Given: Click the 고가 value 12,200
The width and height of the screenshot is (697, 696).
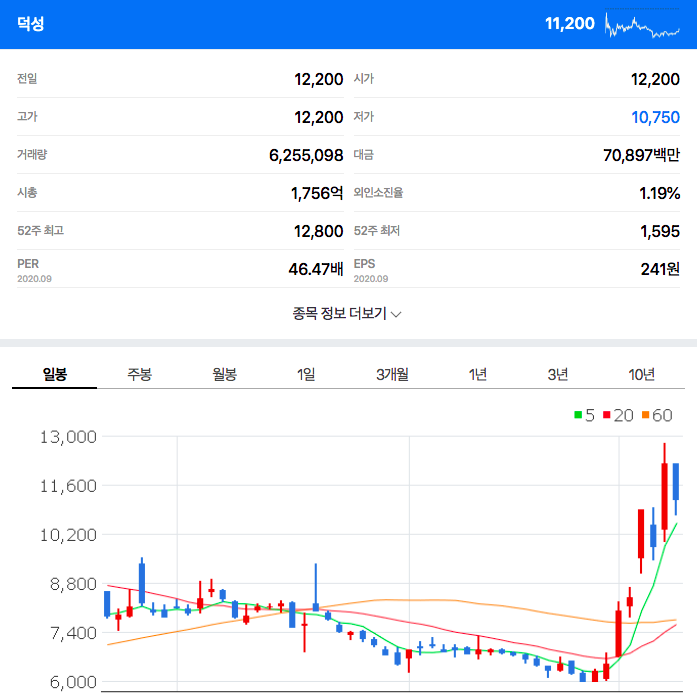Looking at the screenshot, I should [318, 117].
